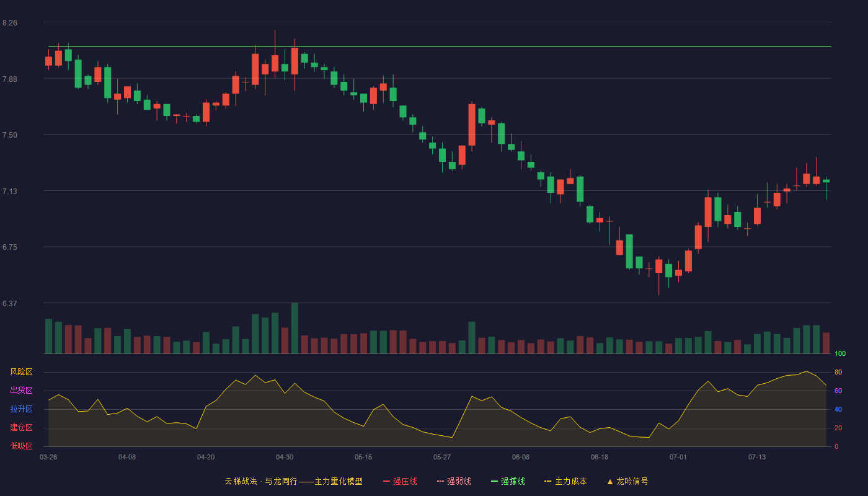The image size is (868, 496).
Task: Click the blue 40 indicator scale label
Action: [x=838, y=409]
